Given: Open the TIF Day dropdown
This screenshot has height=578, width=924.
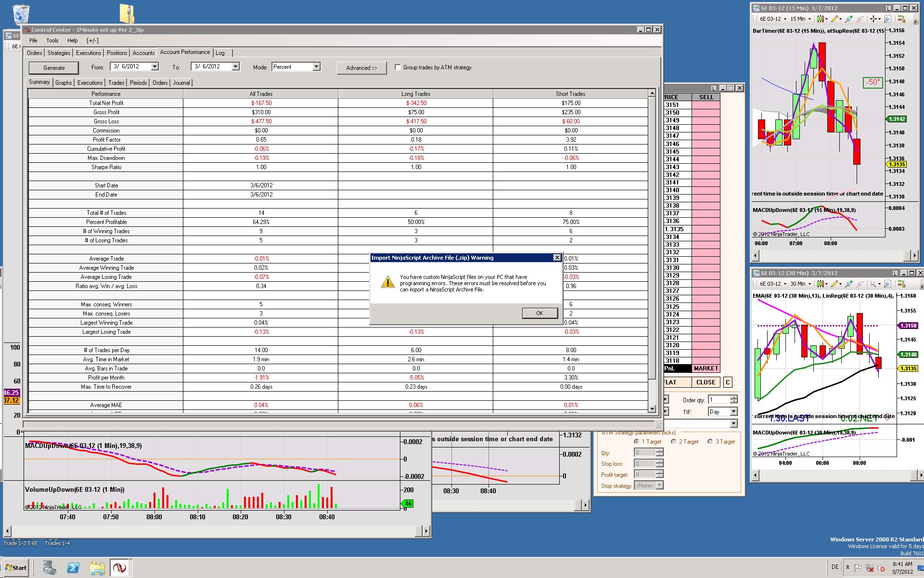Looking at the screenshot, I should [x=733, y=412].
